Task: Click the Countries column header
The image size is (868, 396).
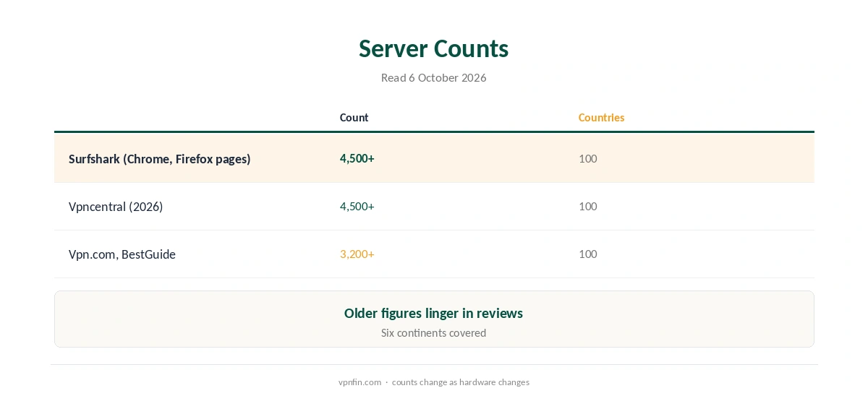Action: click(601, 117)
